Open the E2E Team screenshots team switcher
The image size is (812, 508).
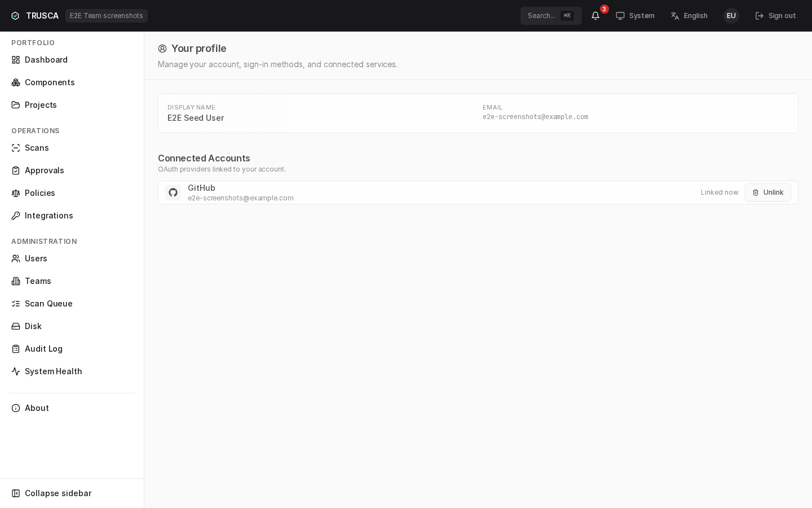(107, 16)
